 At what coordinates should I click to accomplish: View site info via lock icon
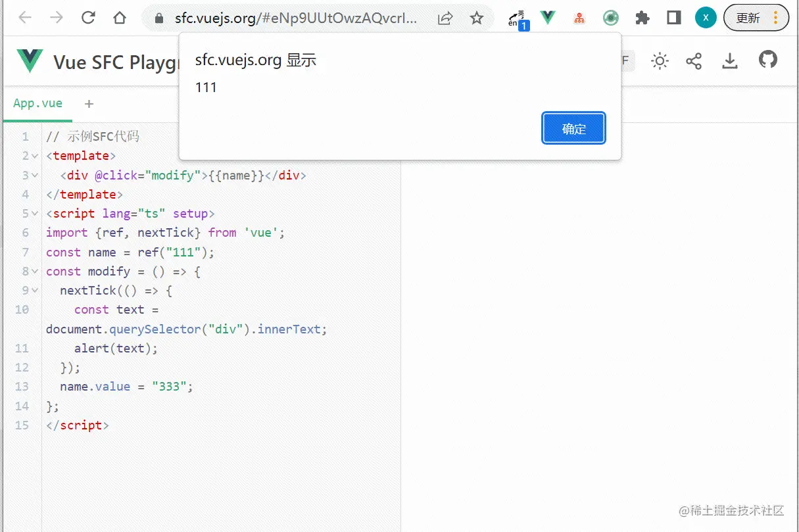click(158, 18)
